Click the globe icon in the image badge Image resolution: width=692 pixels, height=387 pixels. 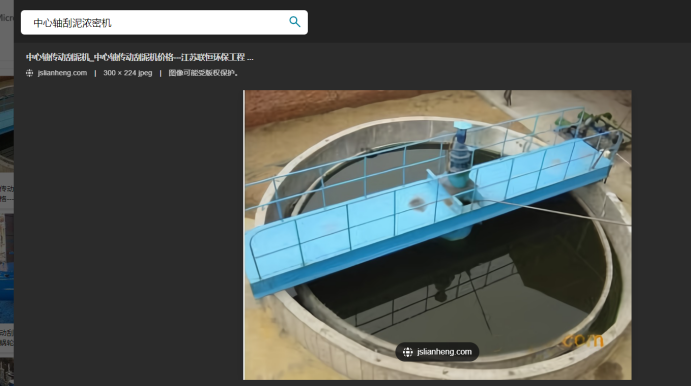(408, 352)
